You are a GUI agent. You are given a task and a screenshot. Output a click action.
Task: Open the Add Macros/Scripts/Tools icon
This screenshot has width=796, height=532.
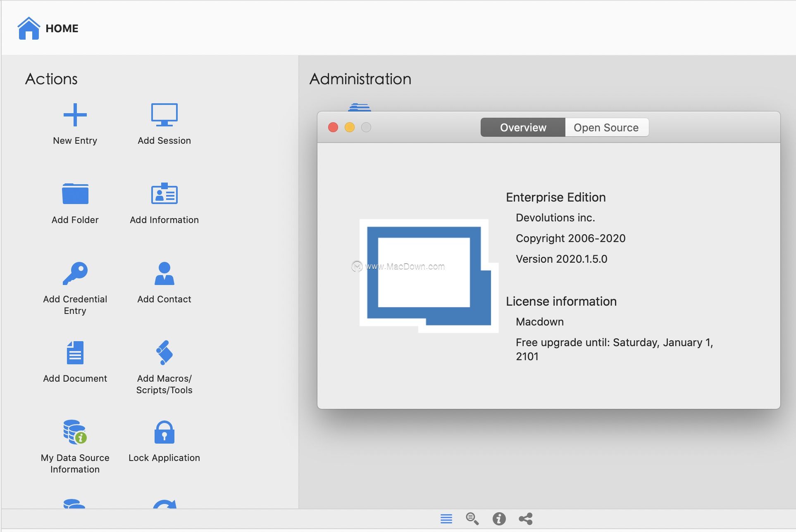click(164, 352)
